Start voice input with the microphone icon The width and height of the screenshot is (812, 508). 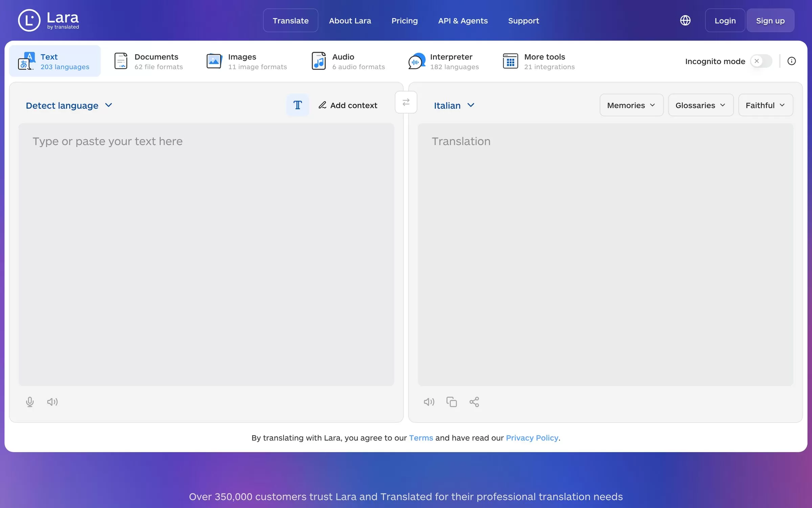pyautogui.click(x=30, y=402)
